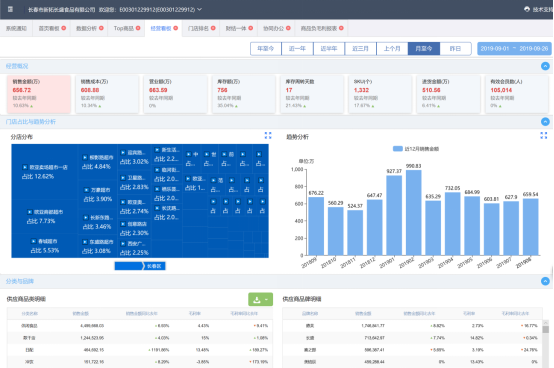Expand the trend analysis chart to fullscreen
This screenshot has height=368, width=554.
[x=543, y=135]
